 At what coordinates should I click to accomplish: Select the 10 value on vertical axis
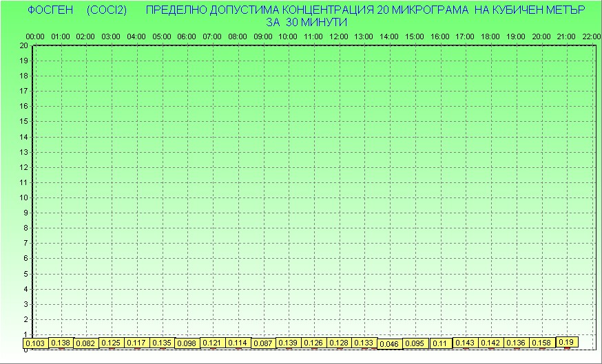23,197
